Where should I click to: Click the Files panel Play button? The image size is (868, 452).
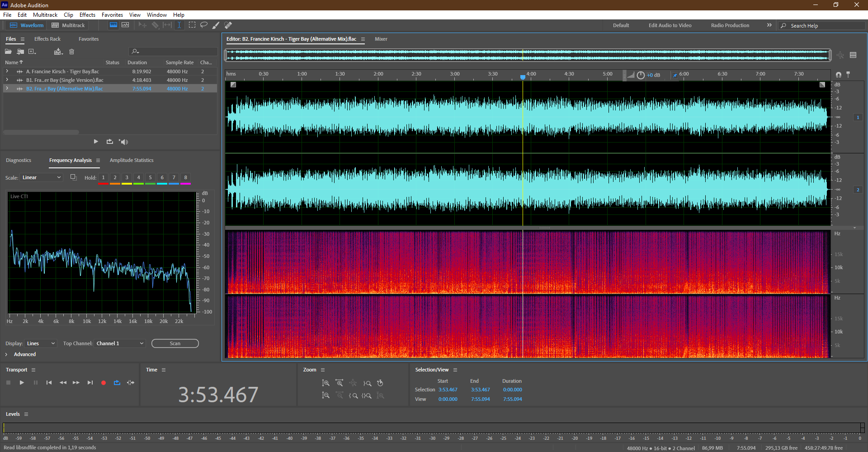[x=96, y=142]
